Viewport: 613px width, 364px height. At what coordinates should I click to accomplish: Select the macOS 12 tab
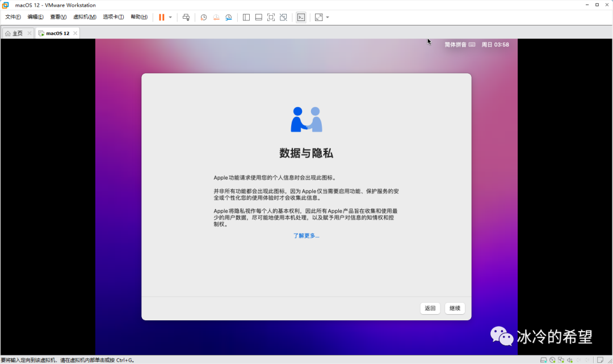[57, 33]
